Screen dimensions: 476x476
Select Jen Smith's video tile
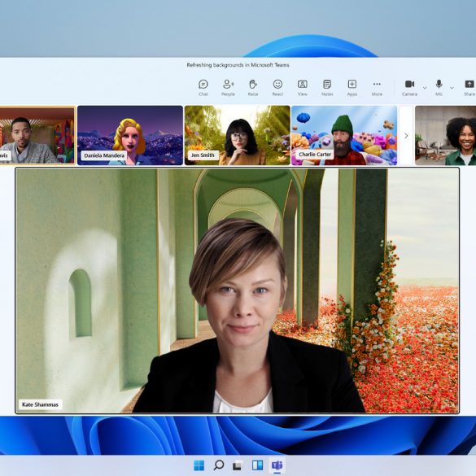[238, 135]
